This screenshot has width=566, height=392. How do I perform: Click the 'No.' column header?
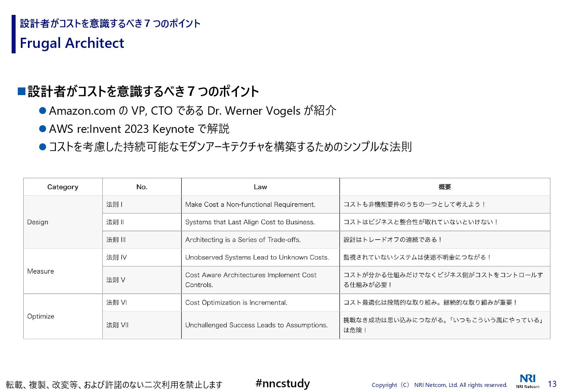coord(142,187)
